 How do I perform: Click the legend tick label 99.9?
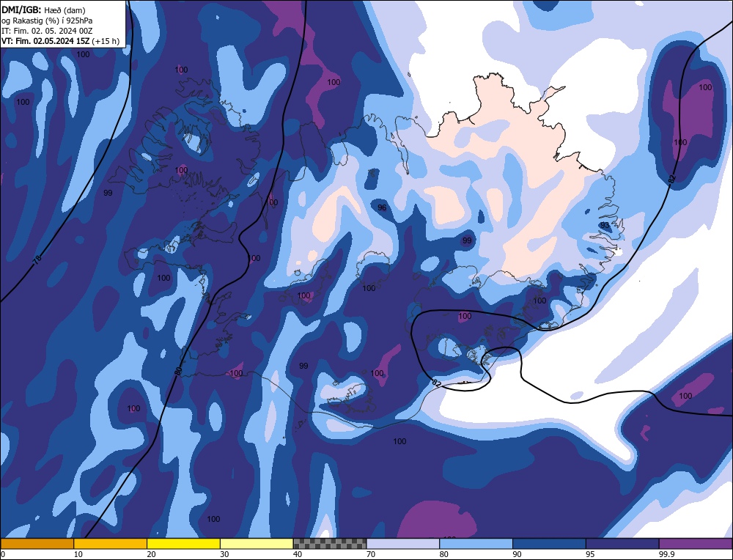(666, 554)
